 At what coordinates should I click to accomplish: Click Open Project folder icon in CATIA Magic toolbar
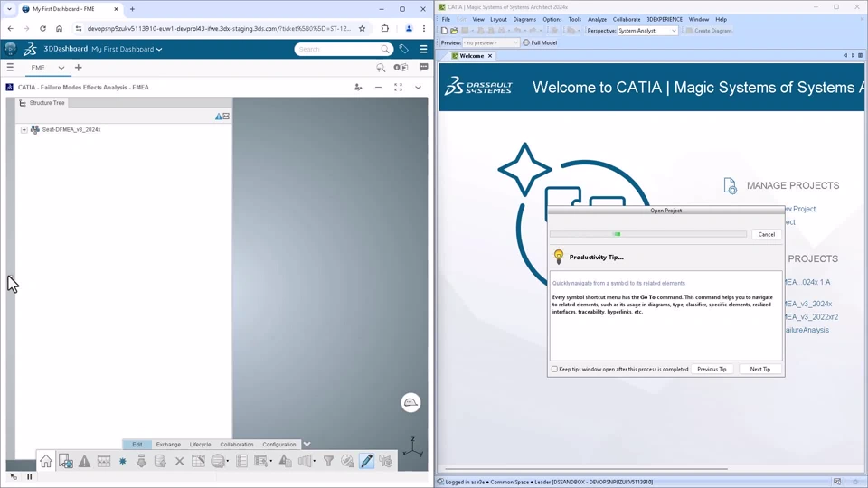click(454, 31)
